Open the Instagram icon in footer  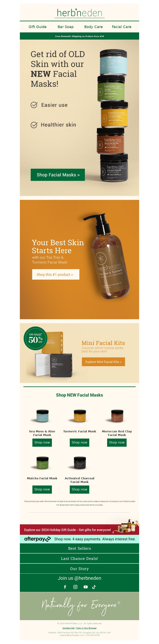tap(75, 587)
